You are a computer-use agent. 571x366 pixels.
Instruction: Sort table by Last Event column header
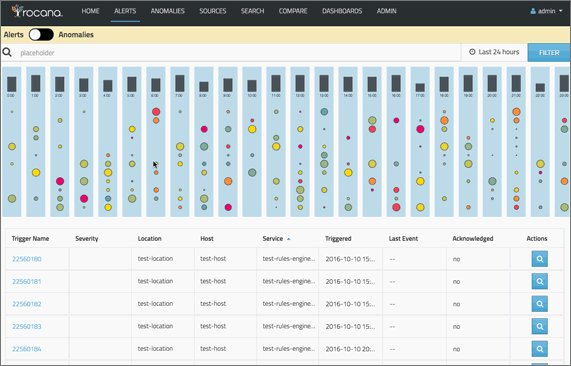403,239
